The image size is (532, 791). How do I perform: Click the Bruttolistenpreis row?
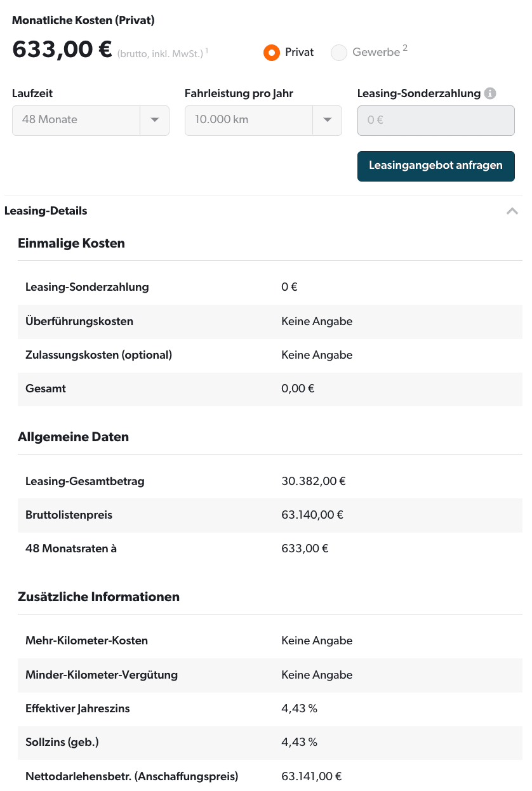point(270,515)
